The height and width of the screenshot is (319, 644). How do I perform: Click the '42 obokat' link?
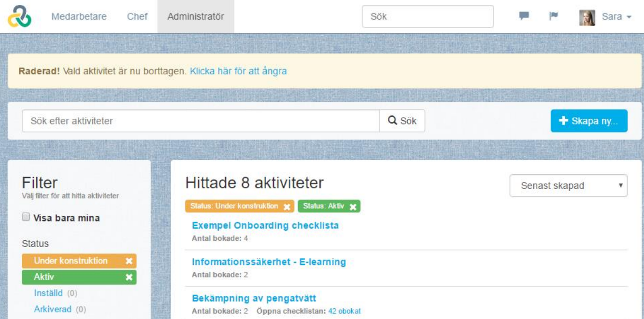tap(344, 311)
